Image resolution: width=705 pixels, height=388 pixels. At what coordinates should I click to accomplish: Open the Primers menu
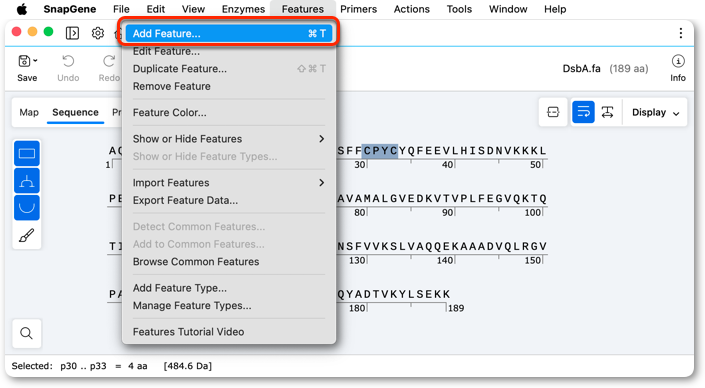tap(358, 9)
